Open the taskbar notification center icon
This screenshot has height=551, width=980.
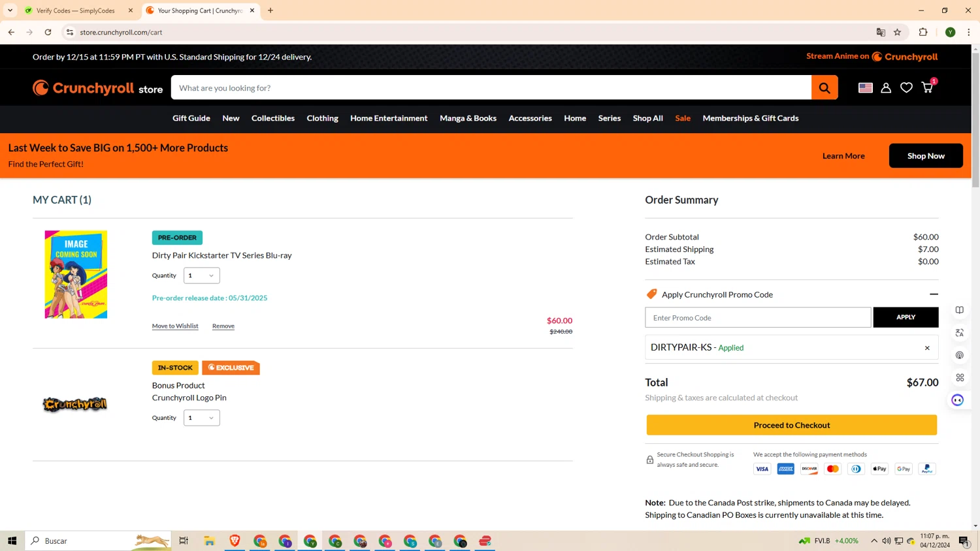pos(964,541)
